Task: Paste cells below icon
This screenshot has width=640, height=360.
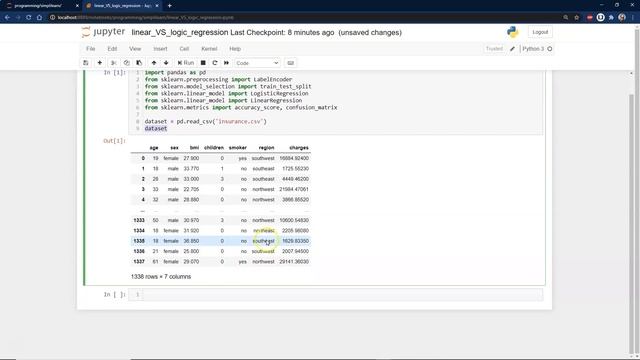Action: (x=139, y=63)
